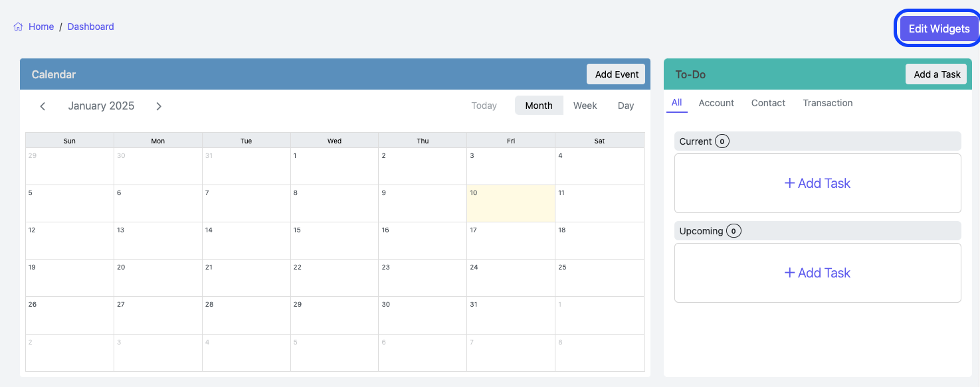The width and height of the screenshot is (980, 387).
Task: Click the Upcoming section header
Action: (818, 231)
